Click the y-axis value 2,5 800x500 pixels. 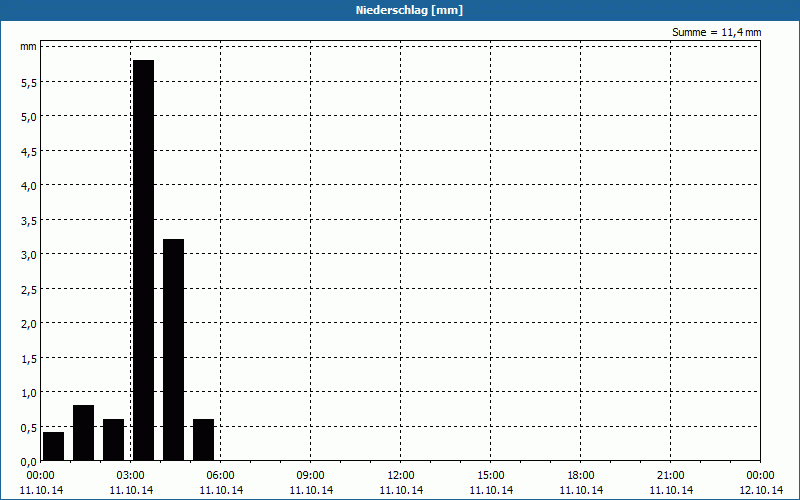pyautogui.click(x=29, y=290)
